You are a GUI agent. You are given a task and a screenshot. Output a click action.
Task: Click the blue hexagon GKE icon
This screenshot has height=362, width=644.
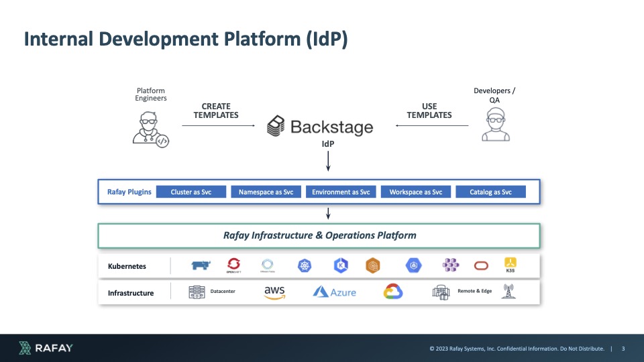(x=414, y=265)
